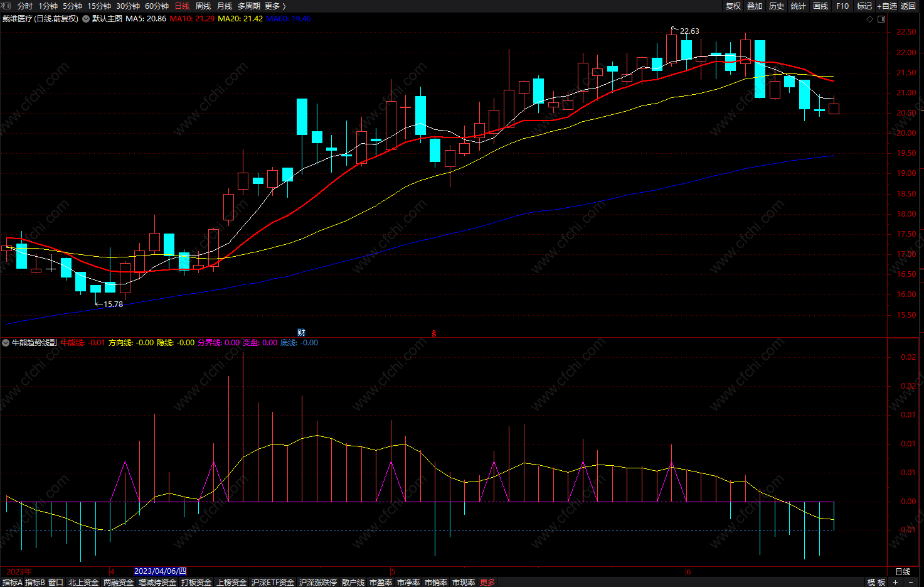Select the 月线 monthly period tab

(x=225, y=6)
